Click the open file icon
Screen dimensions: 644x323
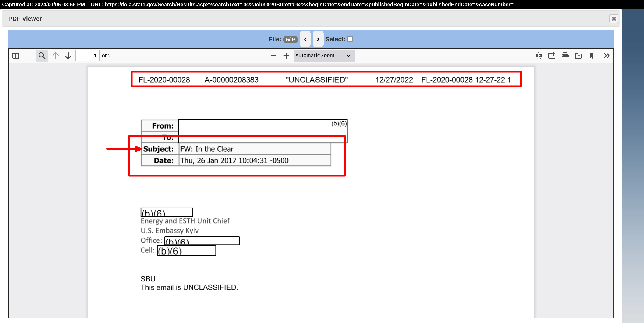click(x=552, y=56)
